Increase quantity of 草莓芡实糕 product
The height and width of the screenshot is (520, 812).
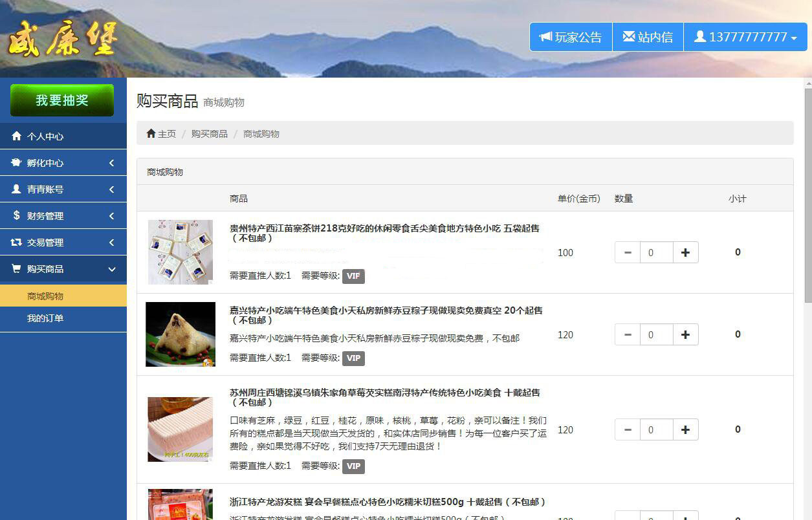[685, 429]
